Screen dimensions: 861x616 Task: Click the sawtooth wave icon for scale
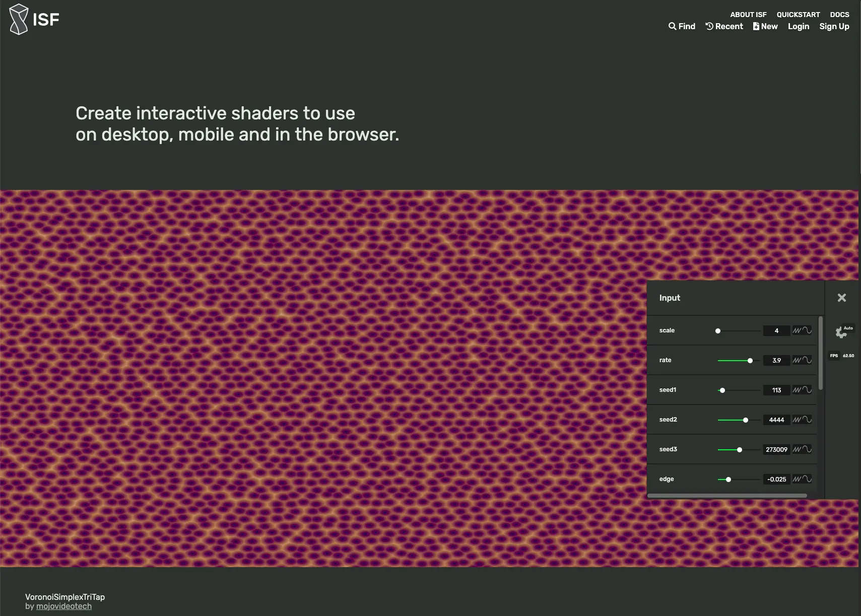(797, 330)
